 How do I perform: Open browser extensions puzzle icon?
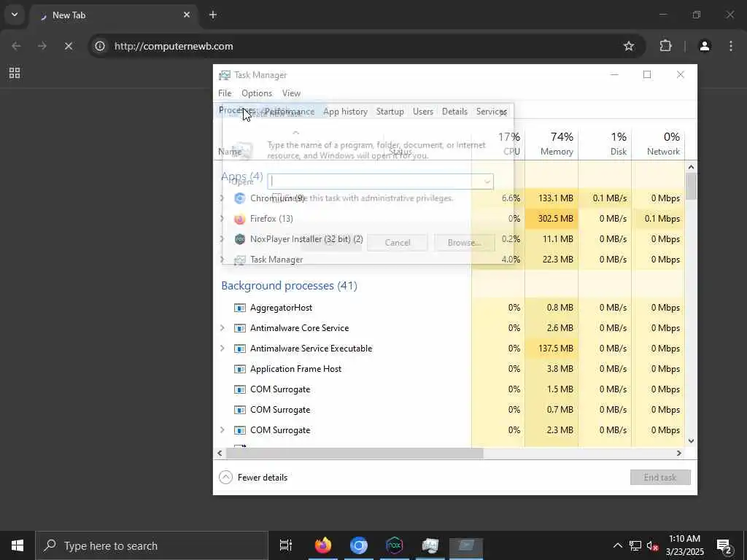coord(665,46)
